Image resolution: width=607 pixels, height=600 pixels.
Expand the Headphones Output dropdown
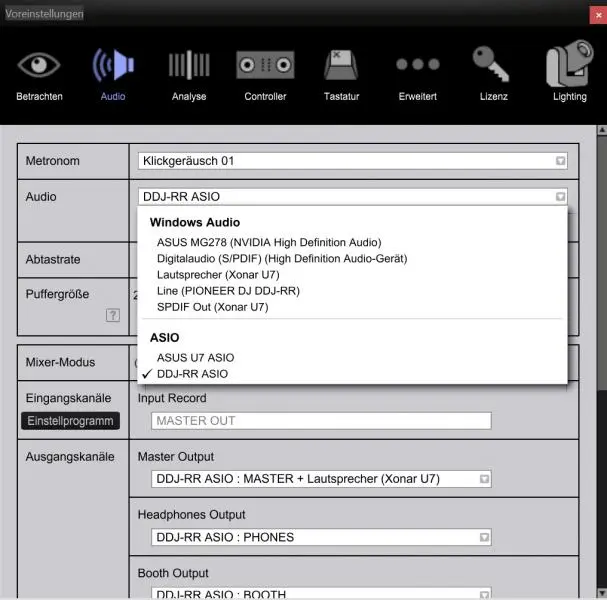321,537
